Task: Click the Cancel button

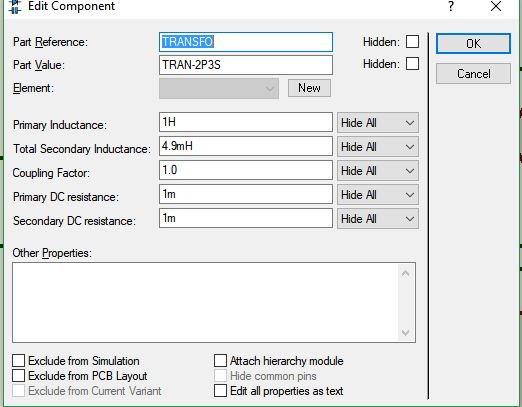Action: (x=473, y=73)
